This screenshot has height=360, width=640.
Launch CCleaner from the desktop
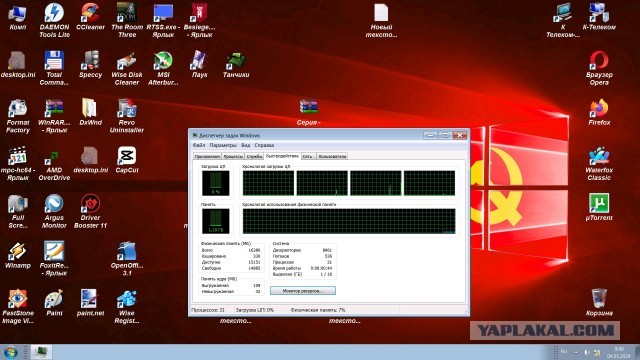(x=90, y=16)
